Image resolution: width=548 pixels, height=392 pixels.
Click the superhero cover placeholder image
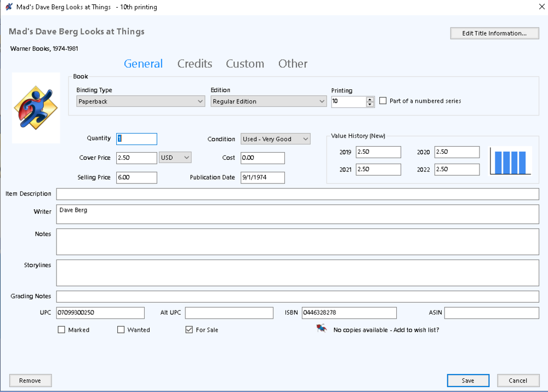pos(36,107)
